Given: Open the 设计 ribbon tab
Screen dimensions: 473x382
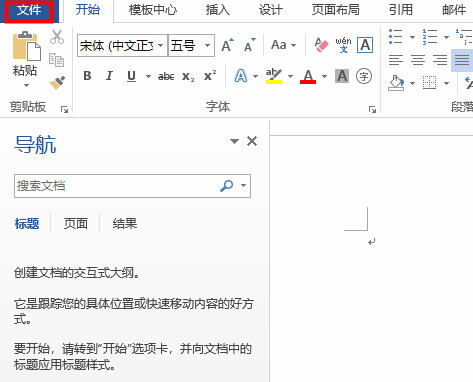Looking at the screenshot, I should pos(271,10).
